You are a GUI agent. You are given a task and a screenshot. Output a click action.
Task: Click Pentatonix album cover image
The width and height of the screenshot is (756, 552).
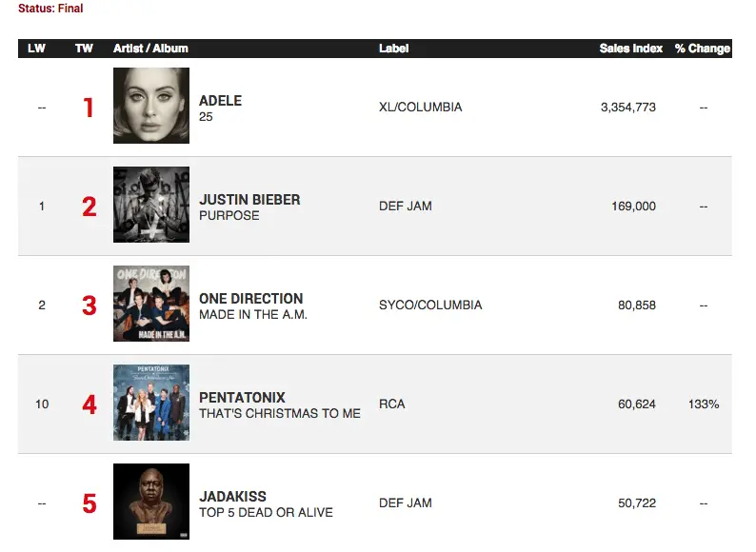[x=150, y=403]
